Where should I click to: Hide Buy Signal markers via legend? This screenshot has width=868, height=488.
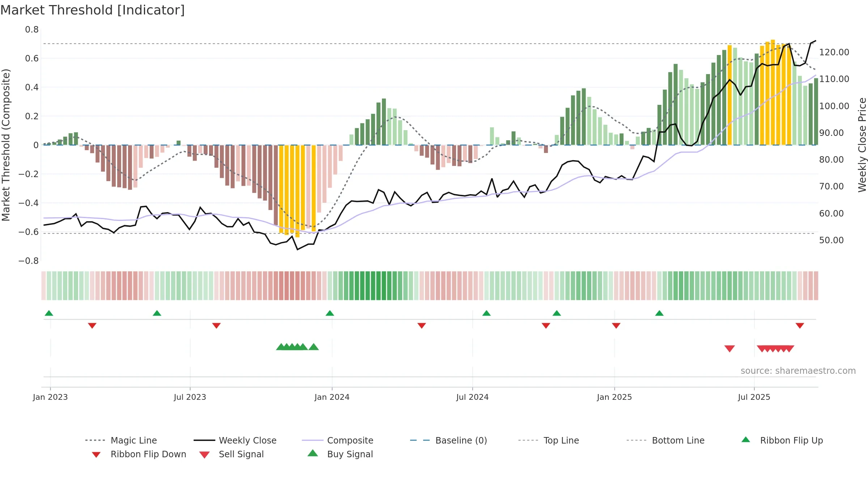(340, 454)
